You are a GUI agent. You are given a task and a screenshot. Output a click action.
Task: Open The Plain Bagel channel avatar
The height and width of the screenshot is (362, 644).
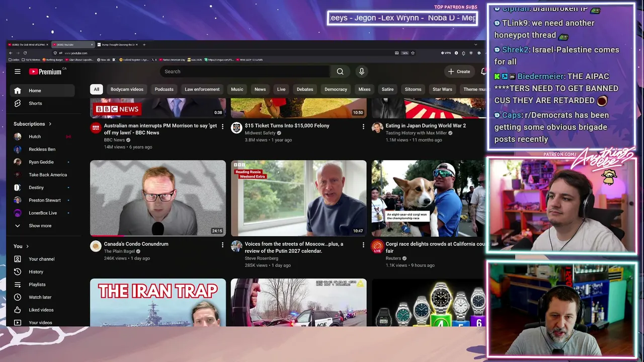(96, 246)
